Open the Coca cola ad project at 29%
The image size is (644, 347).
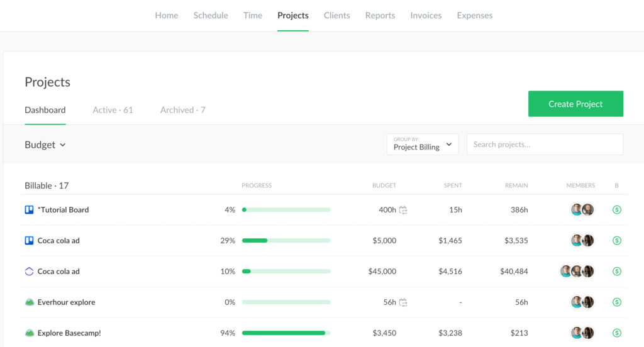pos(58,241)
